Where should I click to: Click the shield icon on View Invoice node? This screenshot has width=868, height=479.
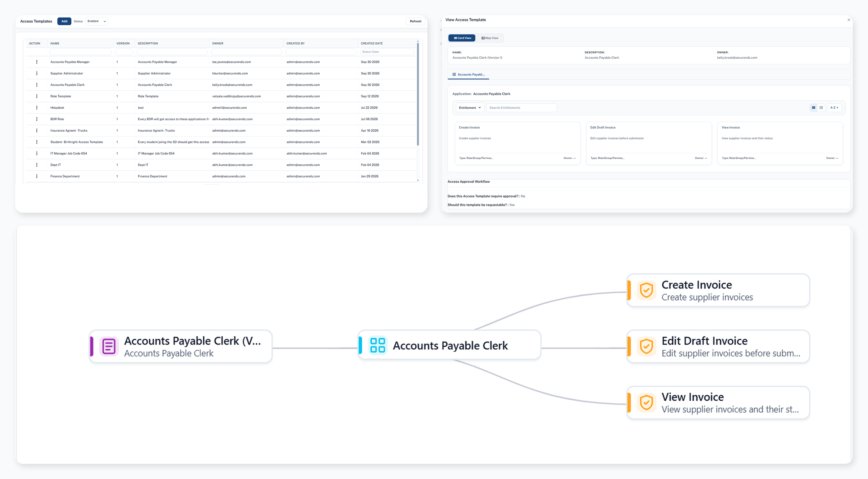646,403
